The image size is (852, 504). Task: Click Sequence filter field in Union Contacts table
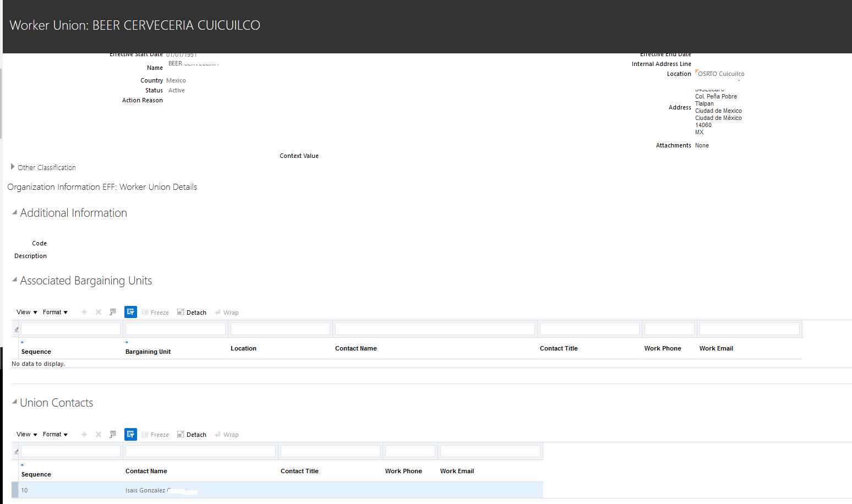(70, 451)
